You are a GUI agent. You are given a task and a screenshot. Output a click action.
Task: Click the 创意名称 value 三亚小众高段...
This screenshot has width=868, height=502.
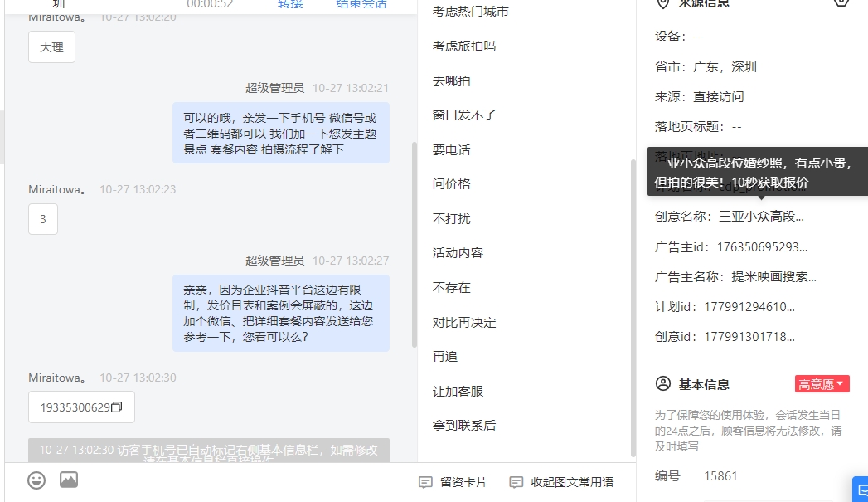coord(761,216)
